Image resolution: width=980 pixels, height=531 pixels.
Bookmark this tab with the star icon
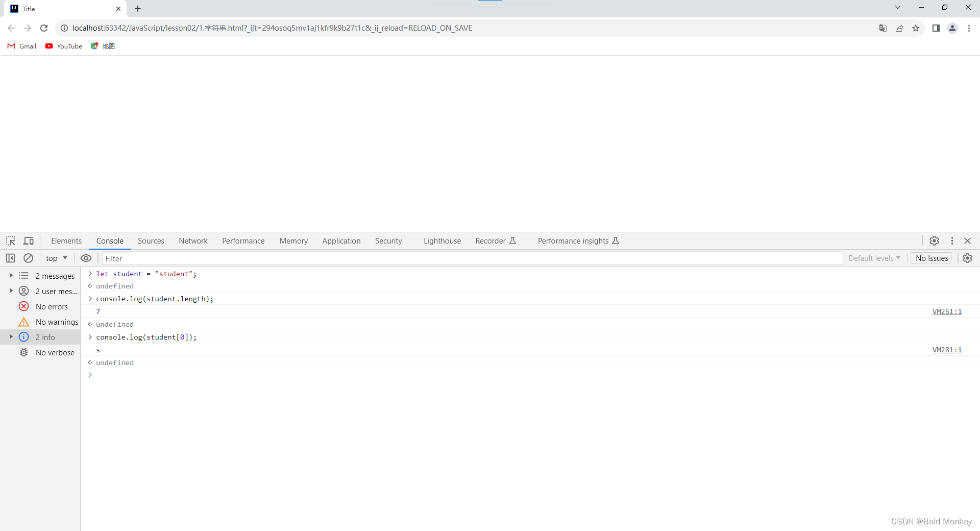click(916, 28)
